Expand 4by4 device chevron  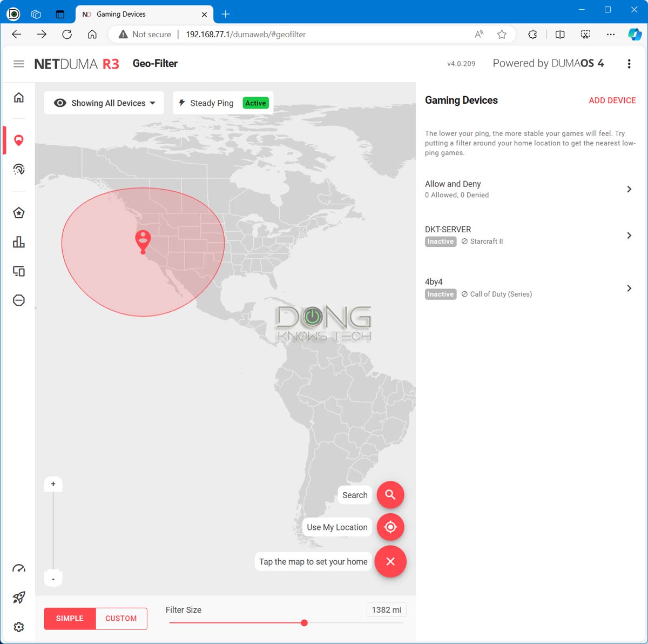[629, 289]
